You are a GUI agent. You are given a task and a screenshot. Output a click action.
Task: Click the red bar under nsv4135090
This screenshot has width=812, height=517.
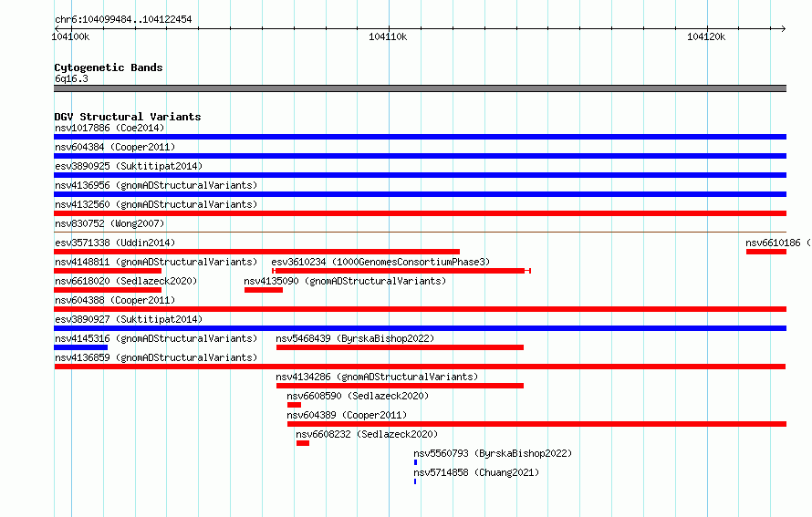pos(264,290)
